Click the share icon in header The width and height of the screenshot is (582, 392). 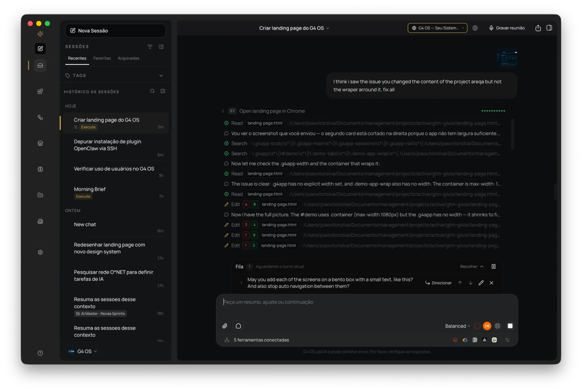click(x=538, y=28)
